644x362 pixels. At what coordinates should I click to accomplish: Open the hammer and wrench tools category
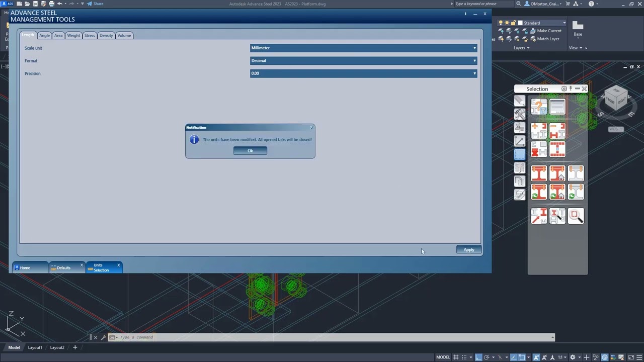[520, 114]
